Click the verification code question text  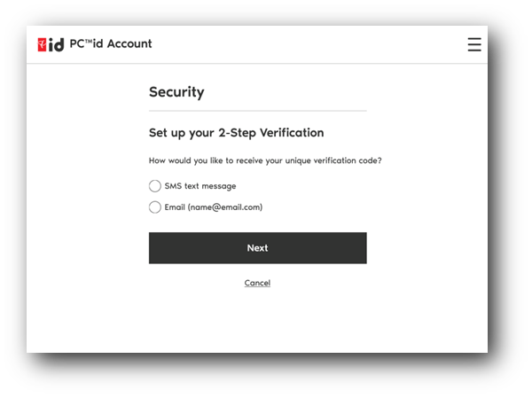[x=271, y=160]
